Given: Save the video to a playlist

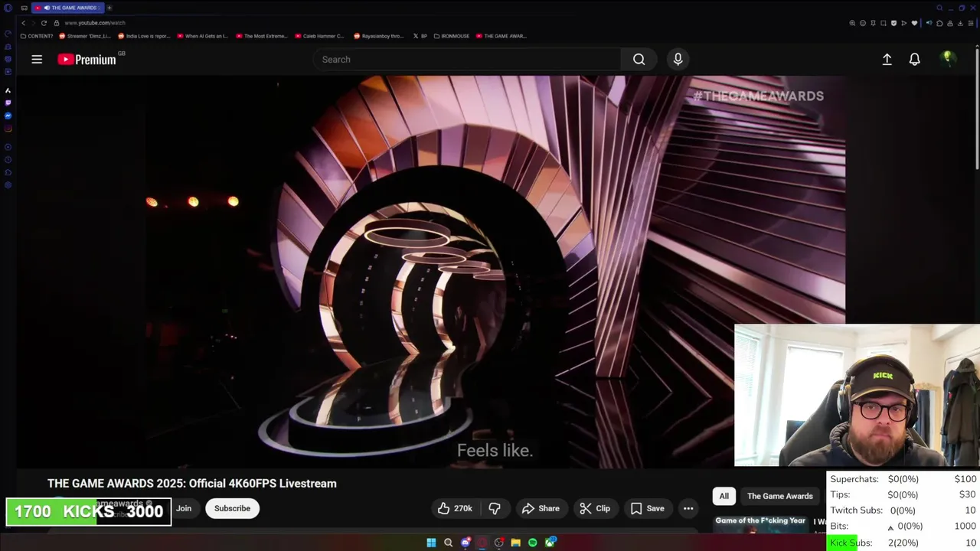Looking at the screenshot, I should coord(647,508).
